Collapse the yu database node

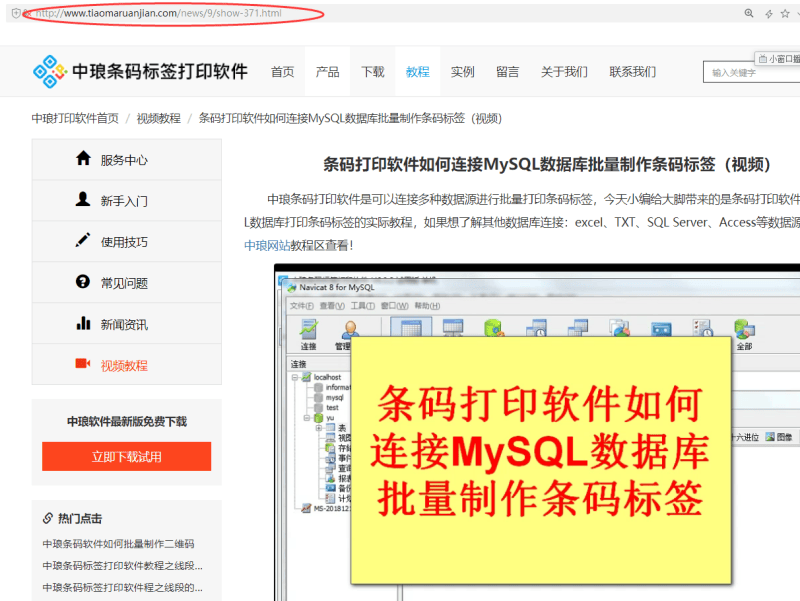pos(307,418)
